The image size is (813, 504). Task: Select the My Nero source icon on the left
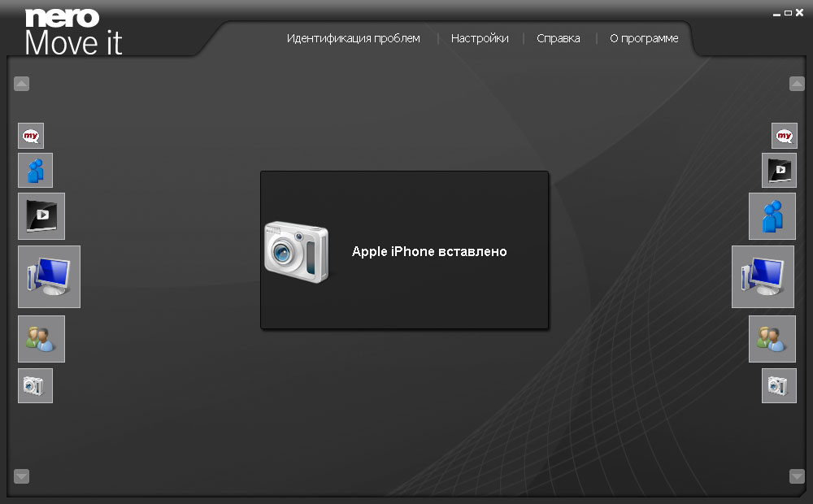[31, 136]
